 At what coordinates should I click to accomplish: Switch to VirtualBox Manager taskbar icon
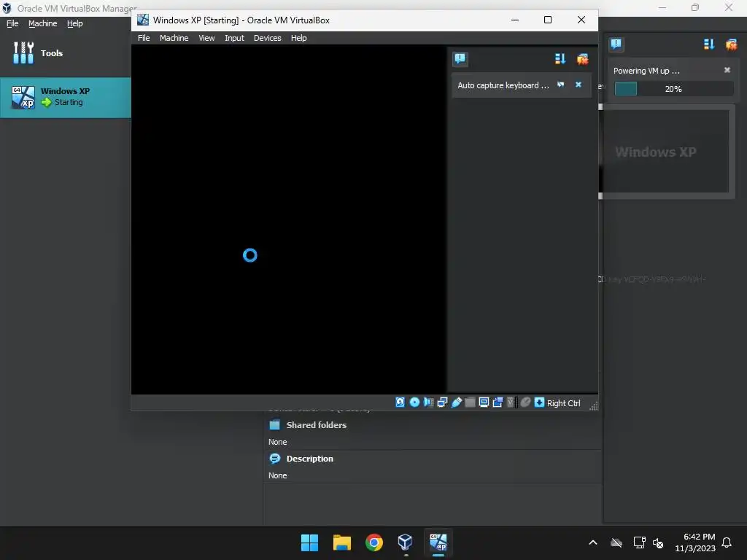406,542
